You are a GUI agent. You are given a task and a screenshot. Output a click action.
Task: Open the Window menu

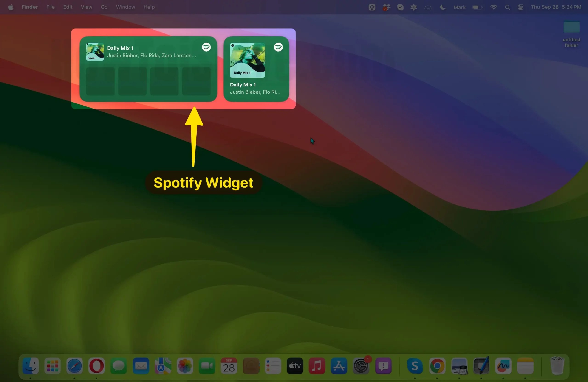point(125,7)
